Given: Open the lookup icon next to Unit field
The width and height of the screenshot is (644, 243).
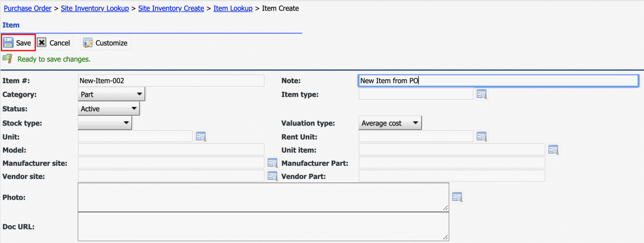Looking at the screenshot, I should pos(201,137).
